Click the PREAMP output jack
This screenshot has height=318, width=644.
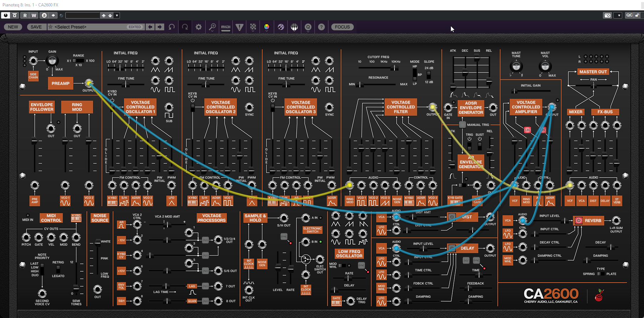pos(89,83)
